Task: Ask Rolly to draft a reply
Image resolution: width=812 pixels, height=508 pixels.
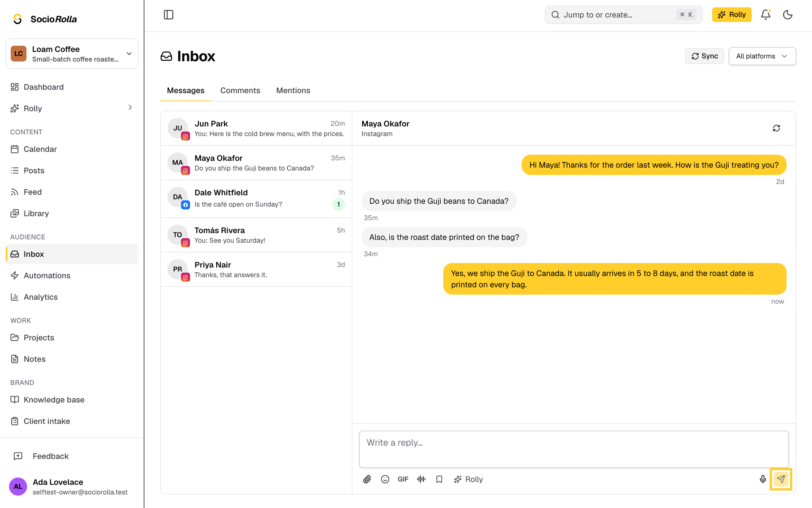Action: (468, 479)
